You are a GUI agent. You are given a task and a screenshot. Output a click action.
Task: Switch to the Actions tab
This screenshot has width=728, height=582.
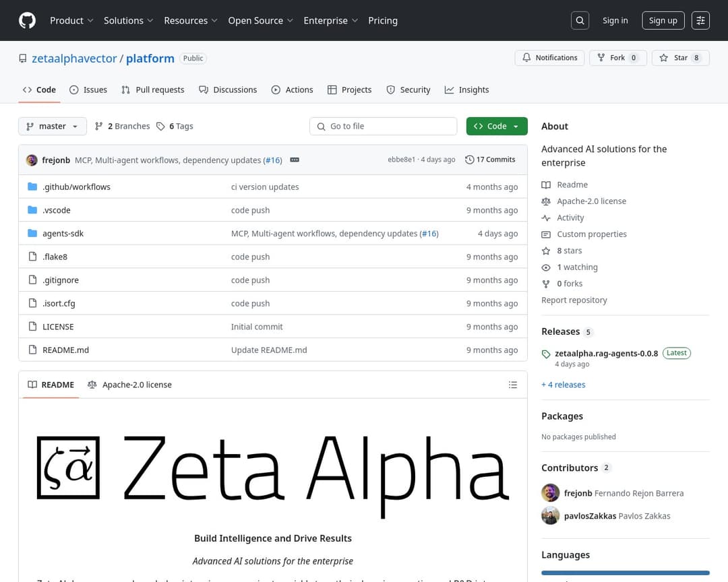tap(292, 90)
